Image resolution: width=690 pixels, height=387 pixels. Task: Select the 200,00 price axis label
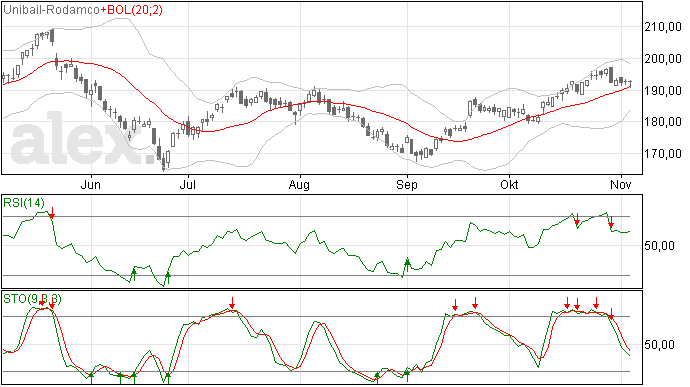click(x=663, y=59)
